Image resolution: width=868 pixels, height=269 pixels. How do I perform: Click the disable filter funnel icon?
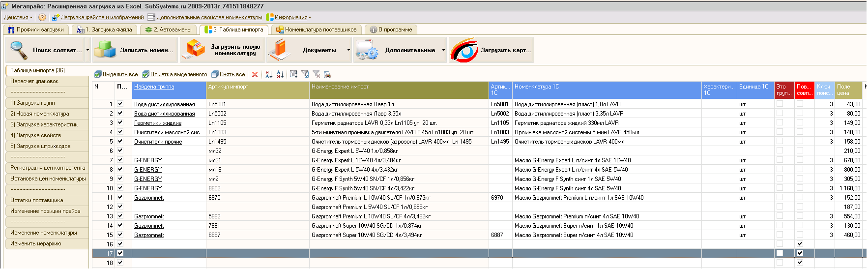pyautogui.click(x=316, y=75)
